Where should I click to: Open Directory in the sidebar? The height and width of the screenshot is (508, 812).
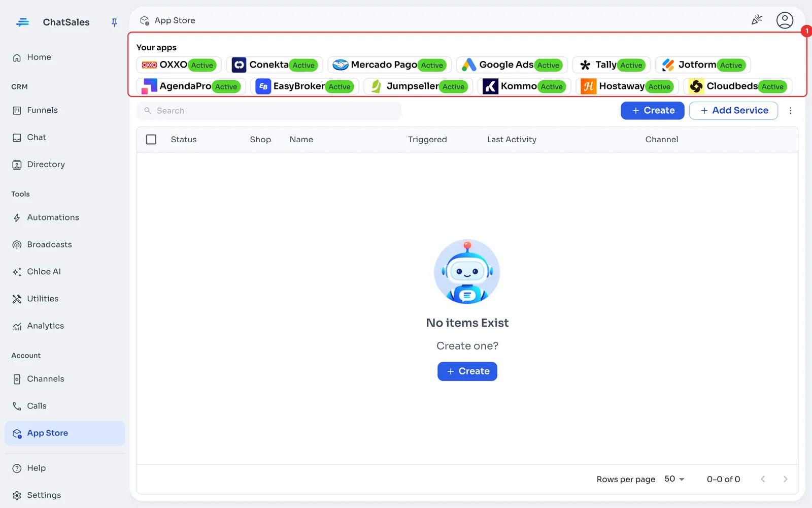coord(65,165)
